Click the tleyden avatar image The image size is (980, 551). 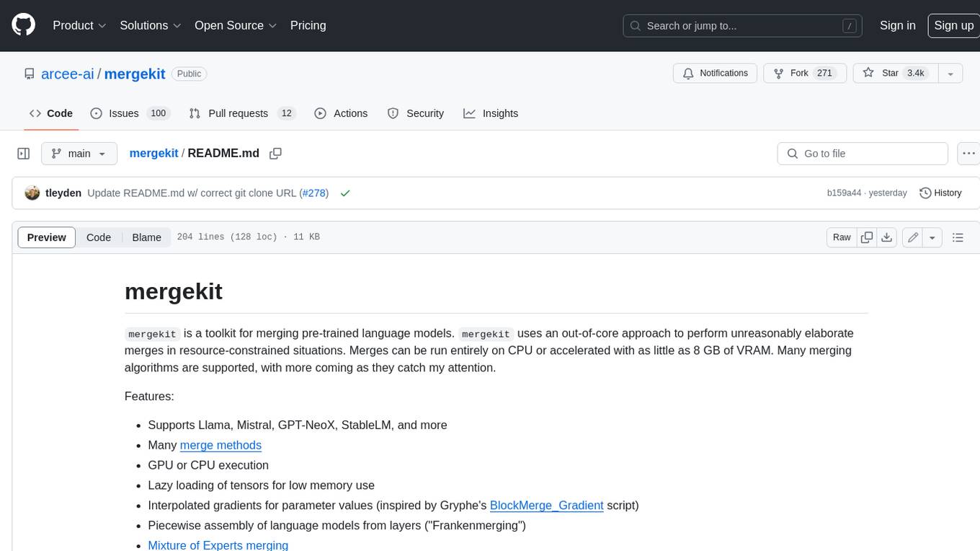coord(32,193)
